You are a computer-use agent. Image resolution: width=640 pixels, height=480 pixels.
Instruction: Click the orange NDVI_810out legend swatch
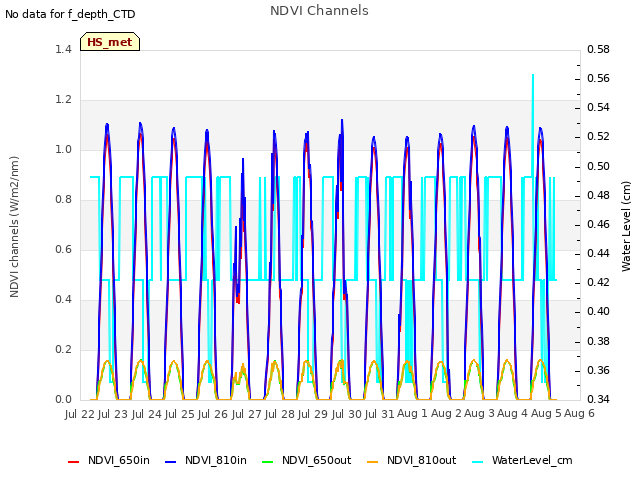tap(373, 462)
